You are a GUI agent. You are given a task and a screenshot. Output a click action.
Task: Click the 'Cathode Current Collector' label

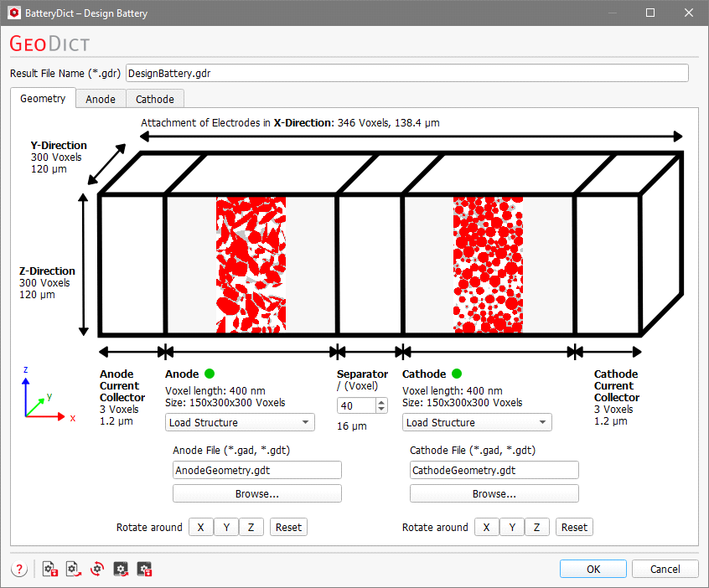pyautogui.click(x=616, y=385)
